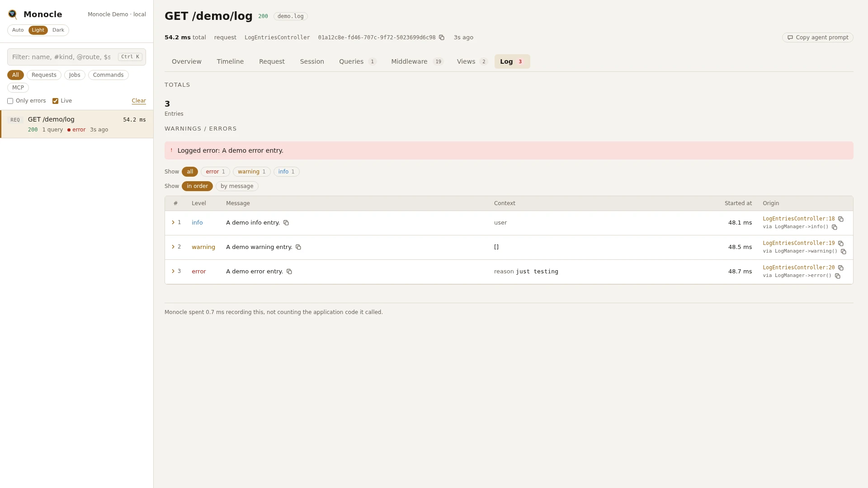Expand log row 3 error entry
Screen dimensions: 868x488
[173, 271]
